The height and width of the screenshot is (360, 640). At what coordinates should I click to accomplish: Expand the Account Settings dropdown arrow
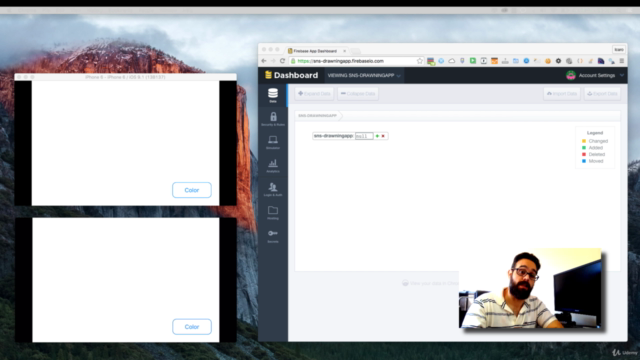point(622,76)
